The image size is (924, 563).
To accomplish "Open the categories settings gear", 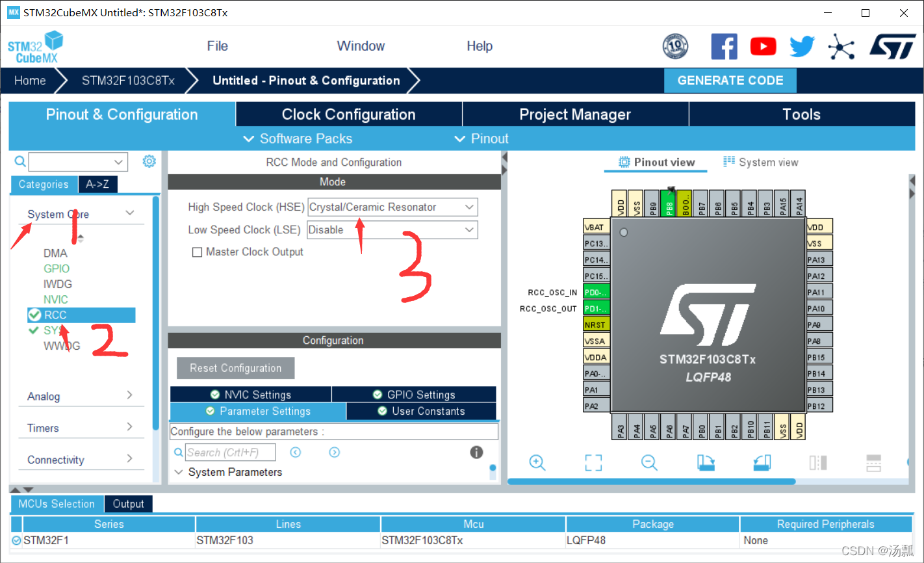I will click(x=149, y=161).
